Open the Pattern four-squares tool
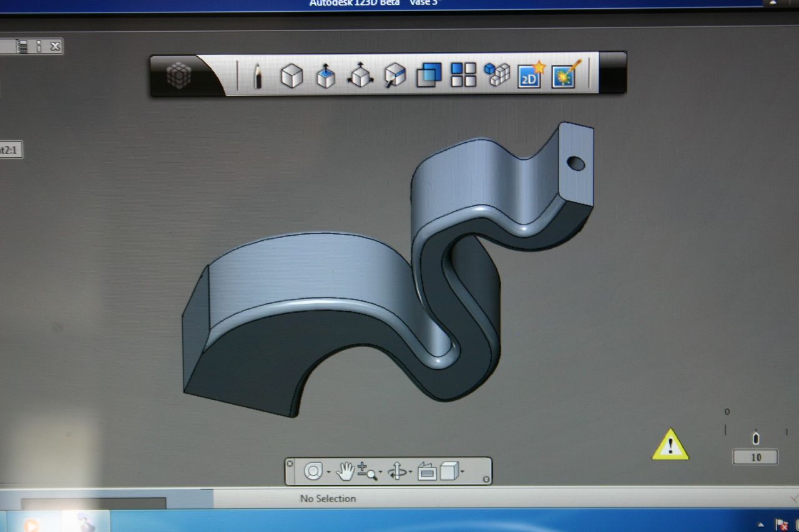This screenshot has height=532, width=799. click(463, 74)
